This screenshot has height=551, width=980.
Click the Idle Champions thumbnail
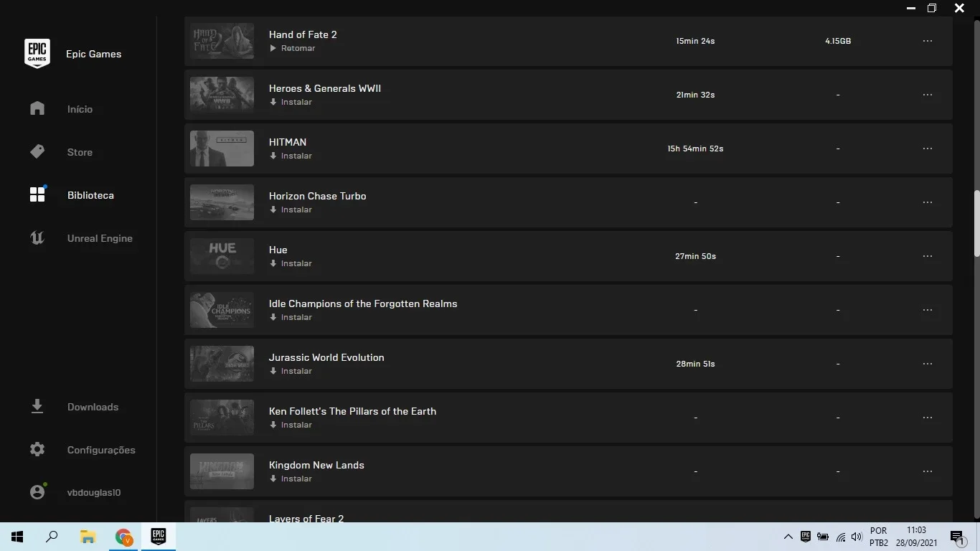222,310
